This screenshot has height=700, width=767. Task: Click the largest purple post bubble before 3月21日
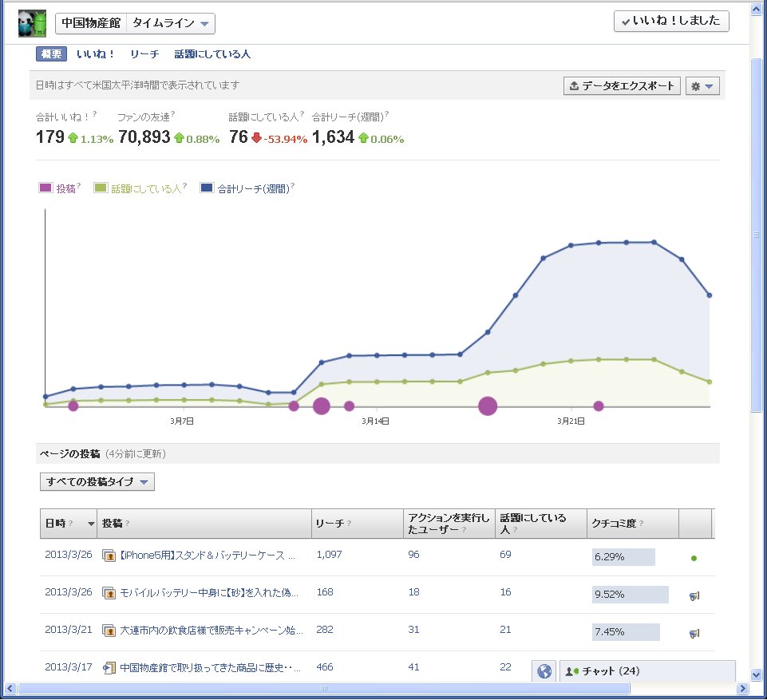click(x=488, y=406)
